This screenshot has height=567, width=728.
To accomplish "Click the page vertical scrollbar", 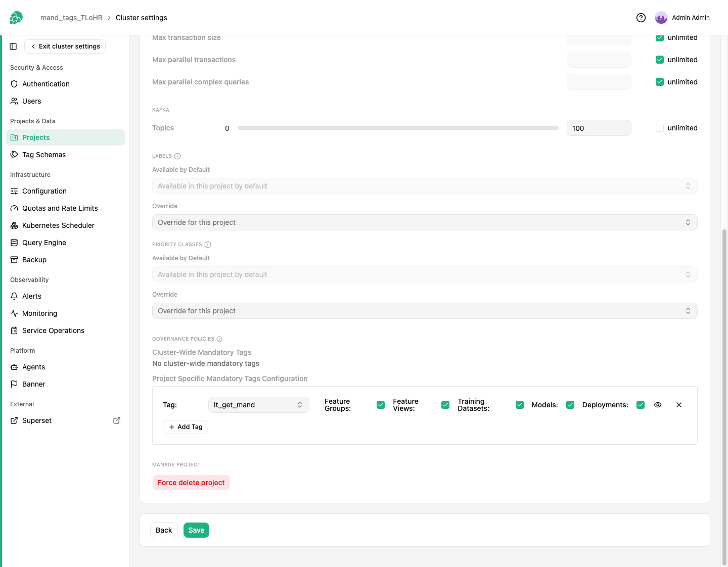I will point(724,397).
